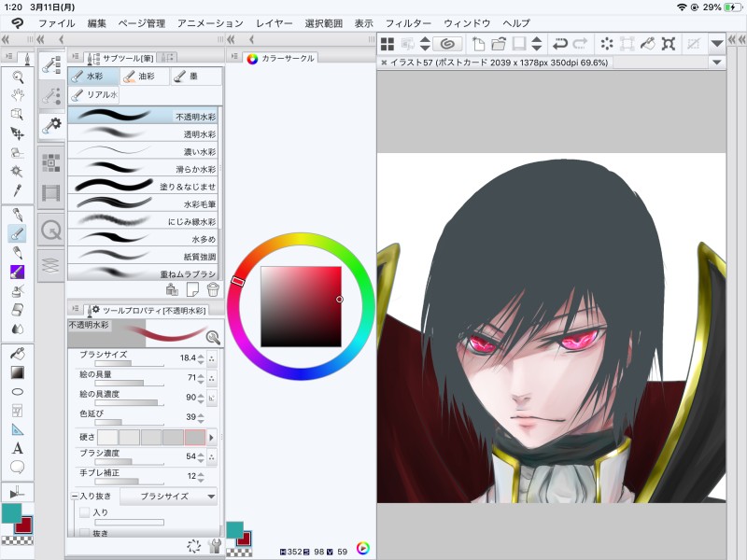
Task: Select the 塗り＆なじませ brush
Action: pos(143,186)
